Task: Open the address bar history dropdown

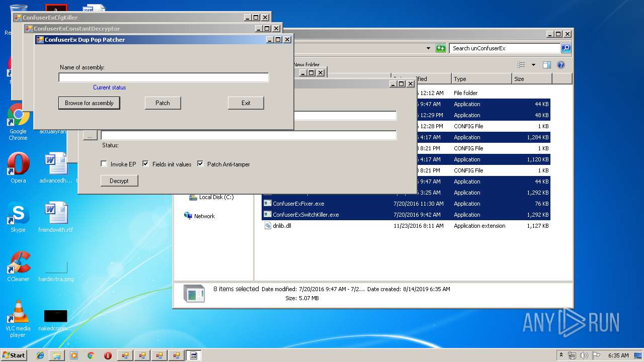Action: (428, 48)
